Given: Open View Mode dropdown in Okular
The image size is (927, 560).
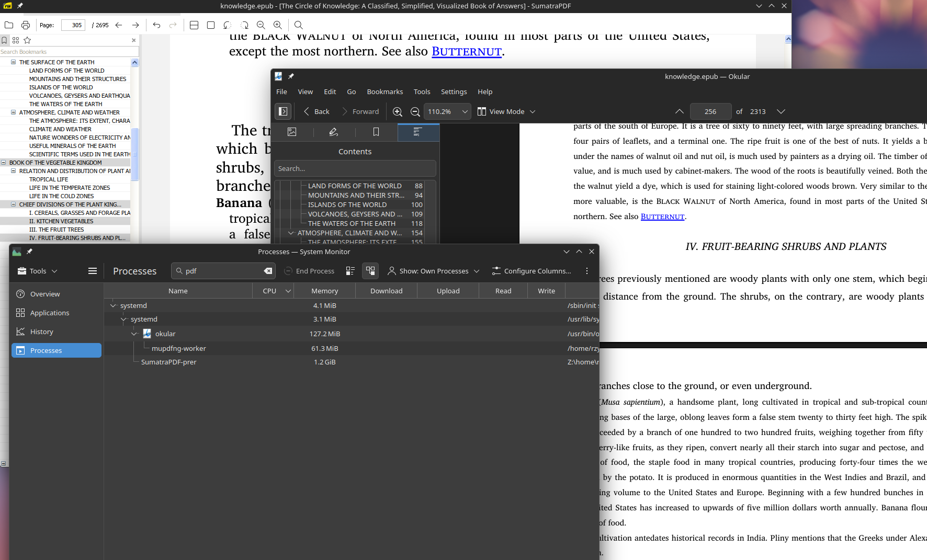Looking at the screenshot, I should click(x=507, y=111).
